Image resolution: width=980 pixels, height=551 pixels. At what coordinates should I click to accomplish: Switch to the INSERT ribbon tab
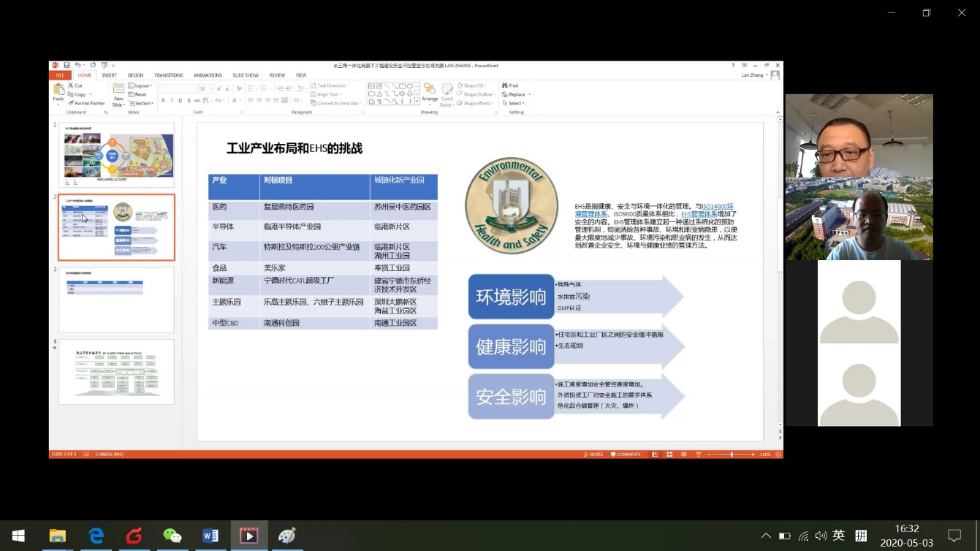click(110, 76)
